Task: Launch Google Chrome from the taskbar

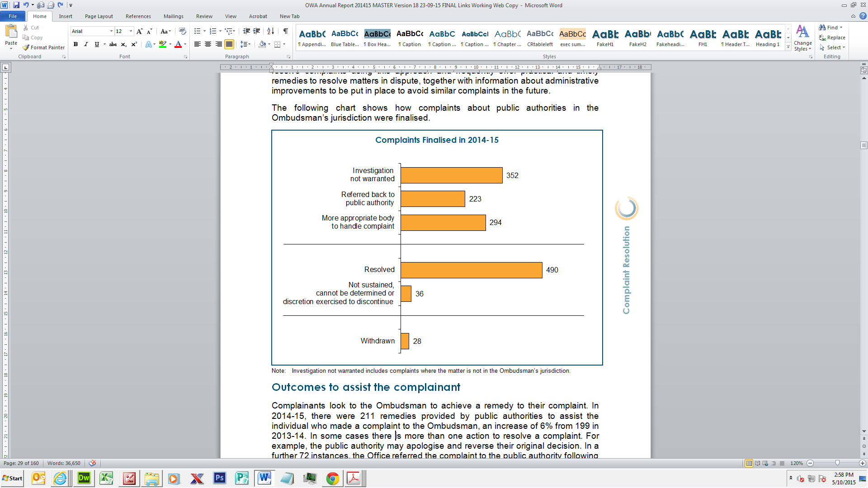Action: [332, 478]
